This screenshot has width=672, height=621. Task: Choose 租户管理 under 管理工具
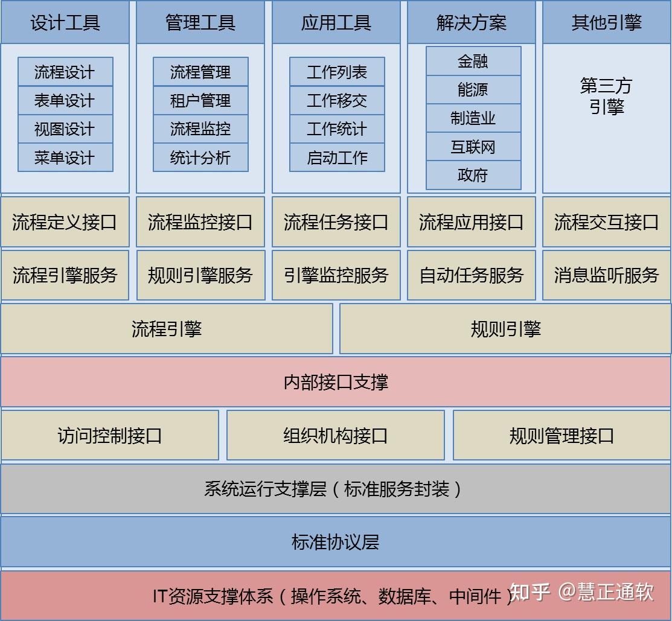pos(200,100)
